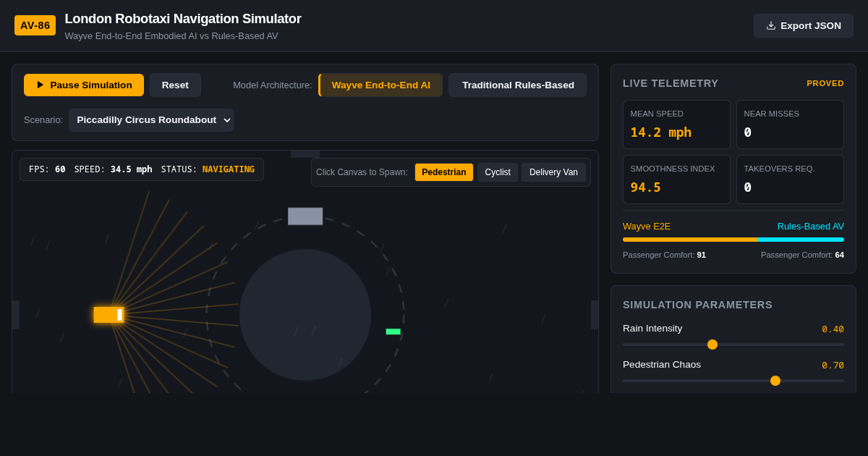Choose Cyclist spawn type
This screenshot has height=456, width=868.
click(498, 172)
